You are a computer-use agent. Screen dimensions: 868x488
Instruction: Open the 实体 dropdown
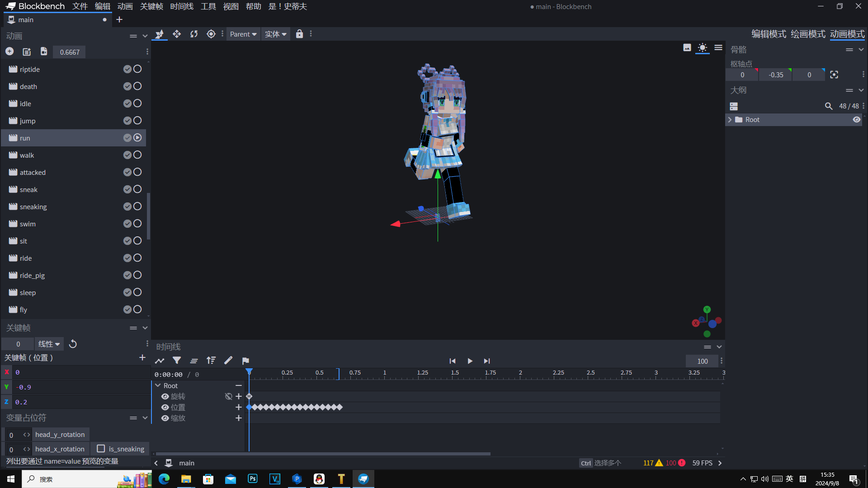[276, 34]
